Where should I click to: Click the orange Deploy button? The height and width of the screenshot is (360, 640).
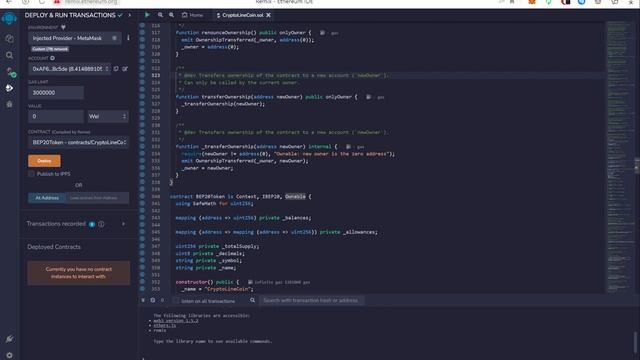(44, 161)
